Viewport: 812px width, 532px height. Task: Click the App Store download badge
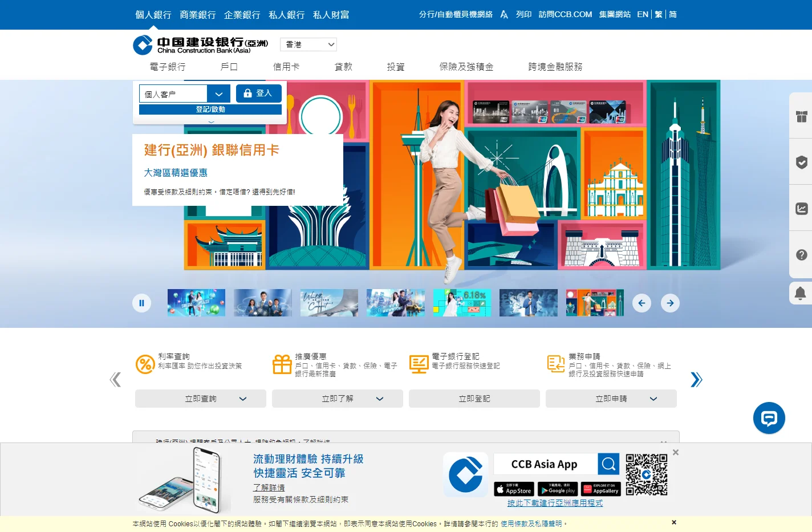click(514, 489)
